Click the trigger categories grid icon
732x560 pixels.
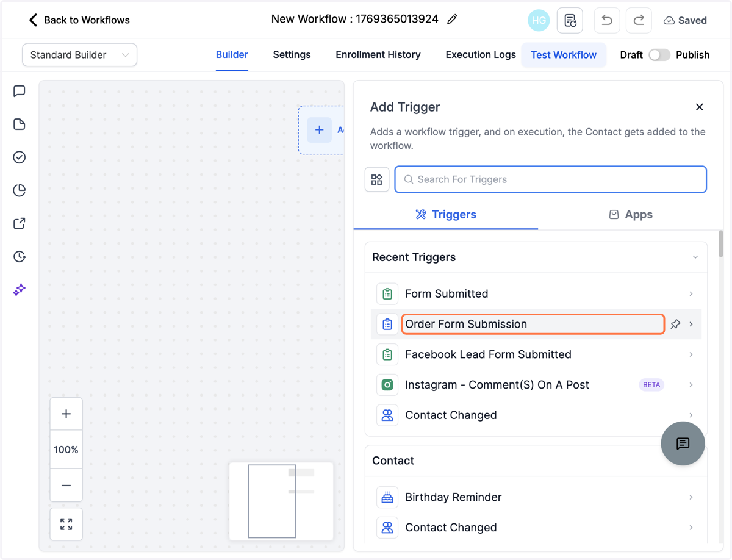click(377, 179)
